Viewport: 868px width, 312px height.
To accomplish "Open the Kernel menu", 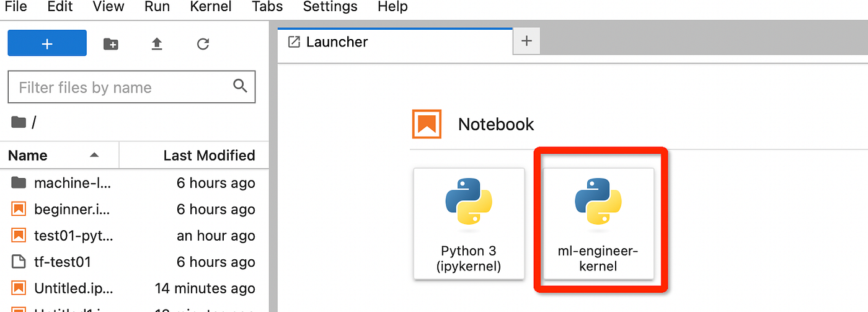I will point(211,7).
